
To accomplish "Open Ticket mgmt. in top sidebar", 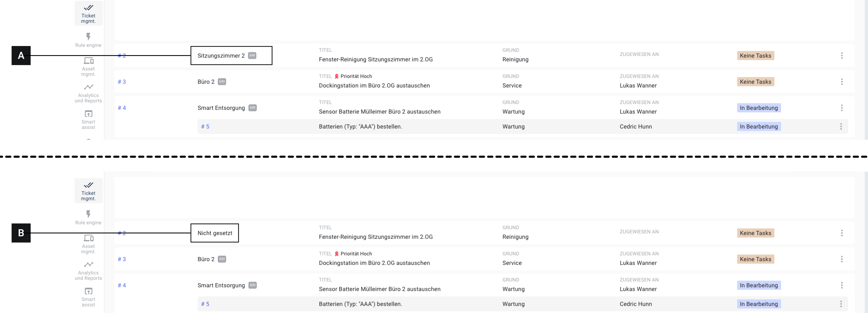I will pos(88,13).
